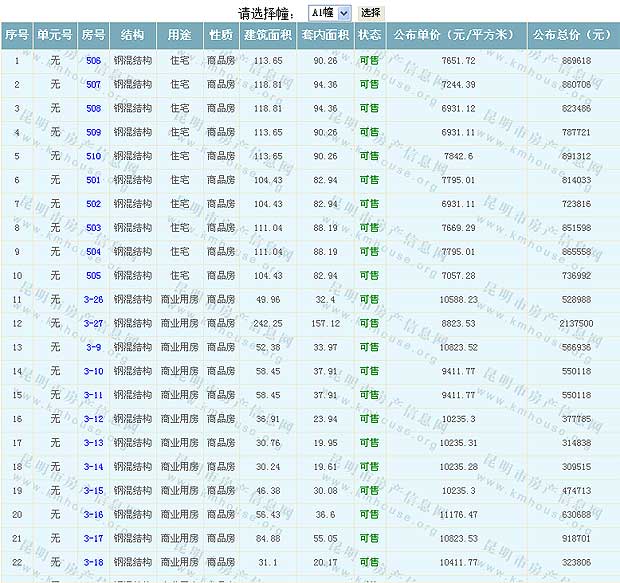This screenshot has width=620, height=583.
Task: Click the unit price 11176.47 cell
Action: (x=458, y=515)
